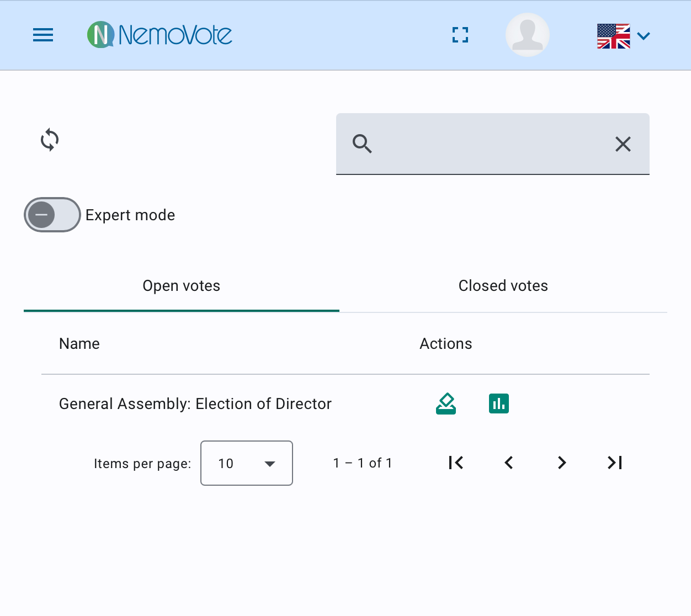This screenshot has width=691, height=616.
Task: Switch to the Open votes tab
Action: pyautogui.click(x=181, y=286)
